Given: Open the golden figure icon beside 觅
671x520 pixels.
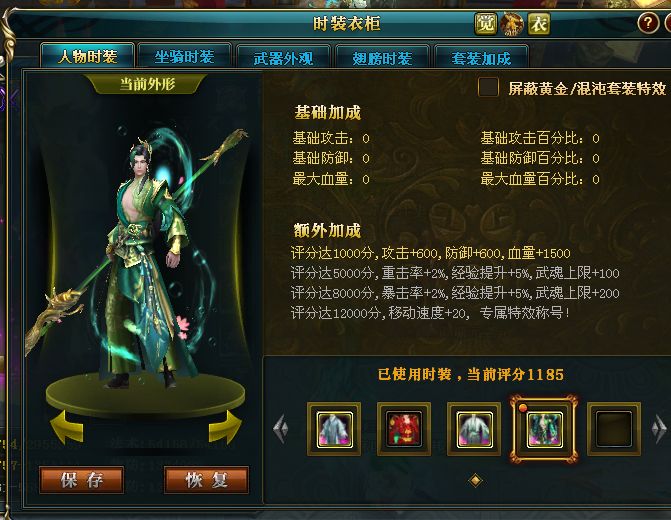Looking at the screenshot, I should [x=512, y=24].
